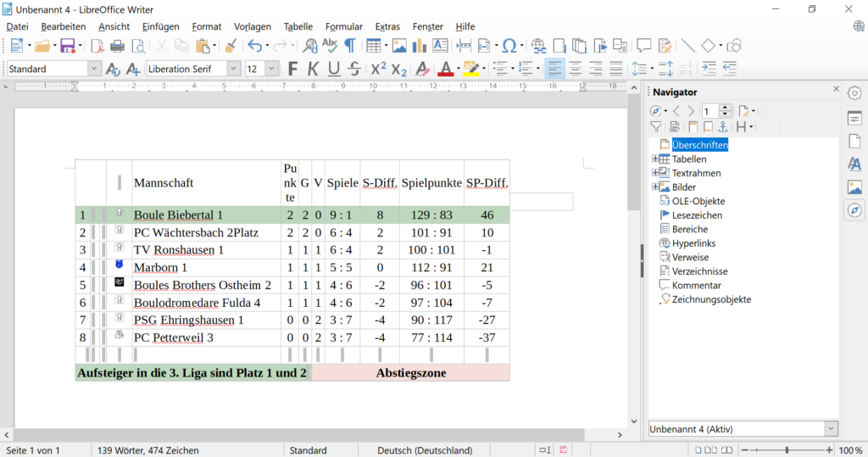
Task: Click the Save document icon
Action: pyautogui.click(x=68, y=46)
